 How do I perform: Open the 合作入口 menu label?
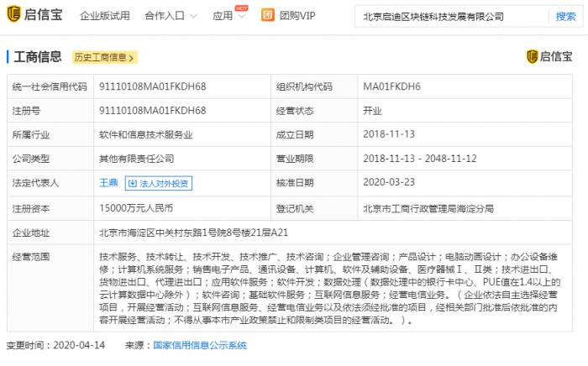[x=165, y=16]
